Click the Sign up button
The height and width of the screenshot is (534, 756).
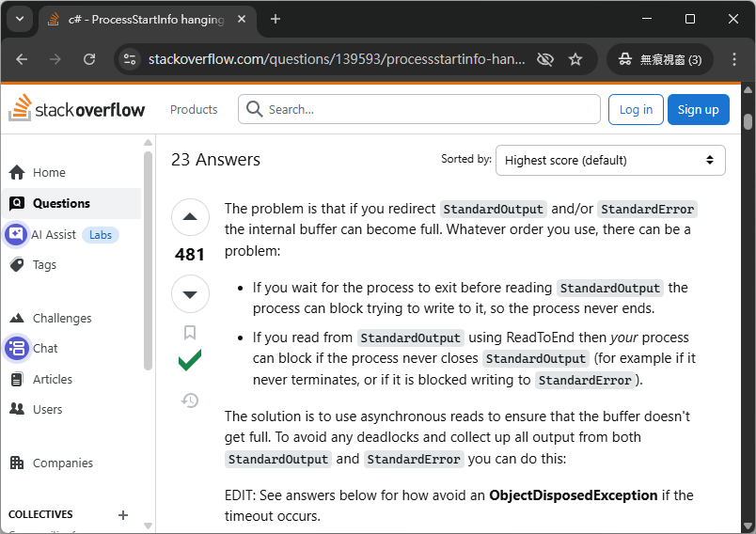698,109
